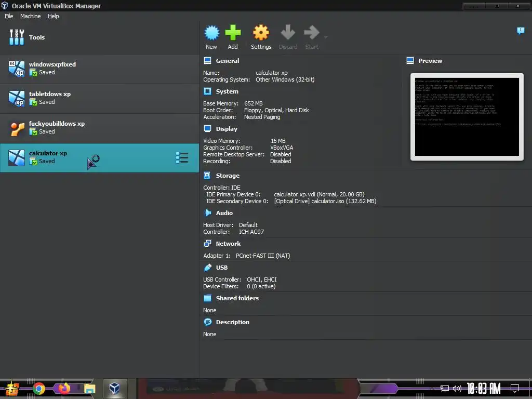Open the Start menu on the taskbar
532x399 pixels.
12,389
